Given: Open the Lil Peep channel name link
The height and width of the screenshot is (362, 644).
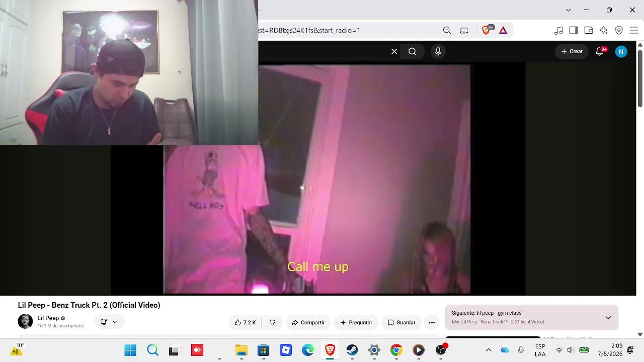Looking at the screenshot, I should pos(48,318).
